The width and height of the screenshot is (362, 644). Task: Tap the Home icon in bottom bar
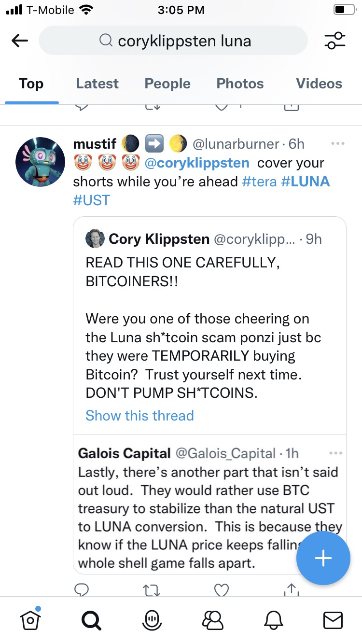pos(29,619)
